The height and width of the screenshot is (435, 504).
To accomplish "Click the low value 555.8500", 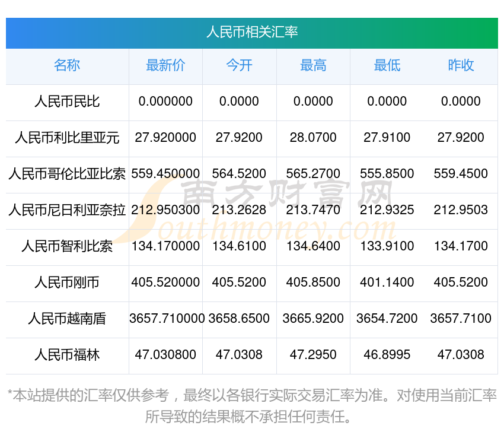I will tap(387, 174).
